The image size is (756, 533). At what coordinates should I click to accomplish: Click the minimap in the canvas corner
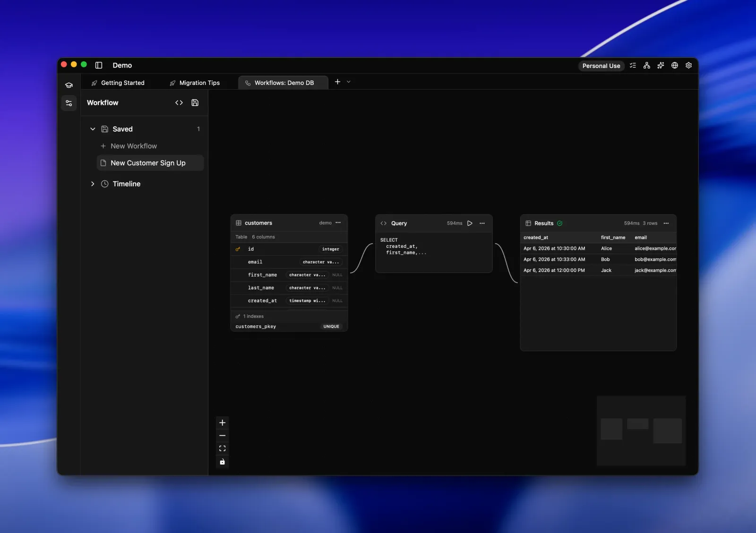[641, 431]
